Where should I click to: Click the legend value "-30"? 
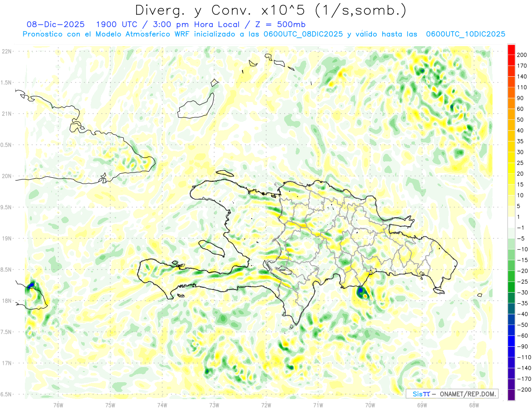(x=522, y=293)
